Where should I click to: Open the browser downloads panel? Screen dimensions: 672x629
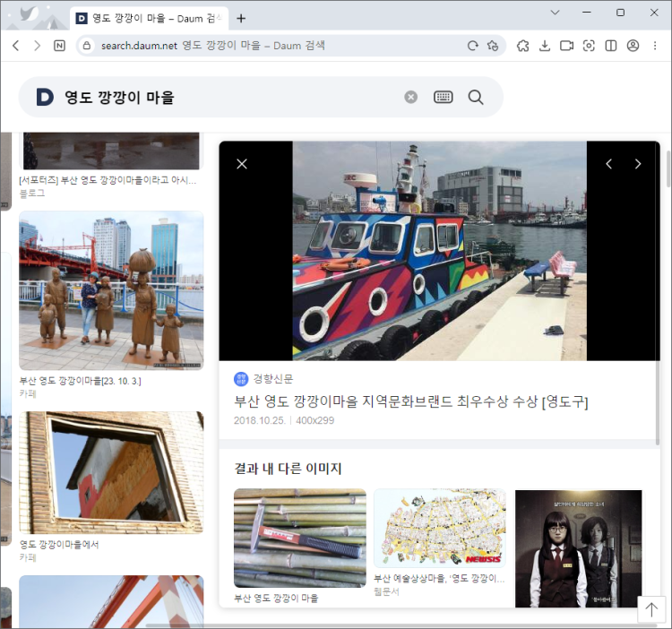click(x=545, y=46)
